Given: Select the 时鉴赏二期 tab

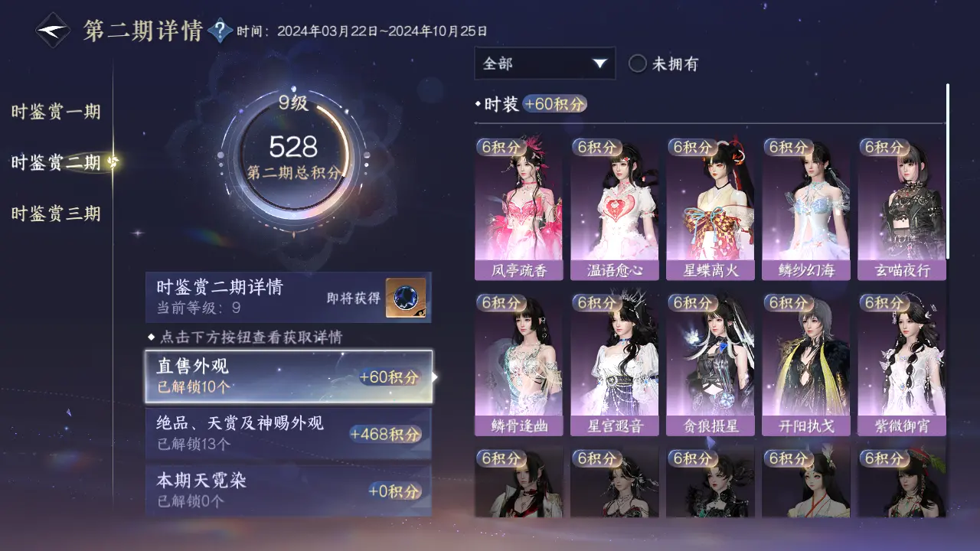Looking at the screenshot, I should (x=56, y=162).
